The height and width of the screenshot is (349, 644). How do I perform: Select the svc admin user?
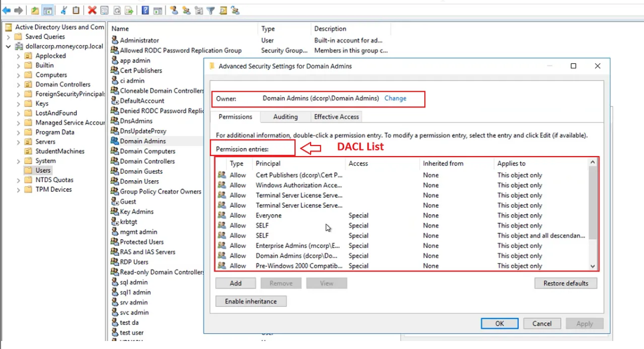tap(134, 312)
